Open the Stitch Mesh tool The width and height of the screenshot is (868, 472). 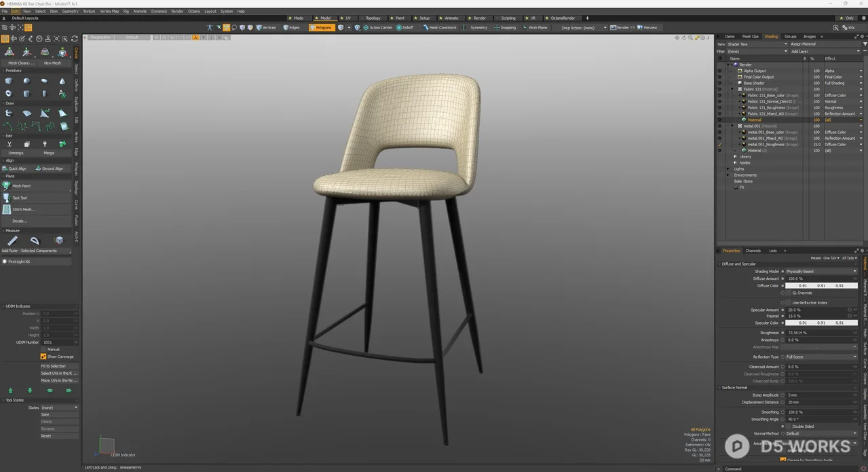coord(36,209)
